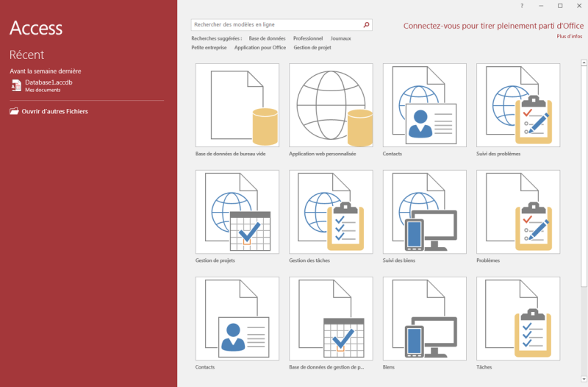This screenshot has width=588, height=387.
Task: Choose the Problèmes template
Action: point(518,212)
